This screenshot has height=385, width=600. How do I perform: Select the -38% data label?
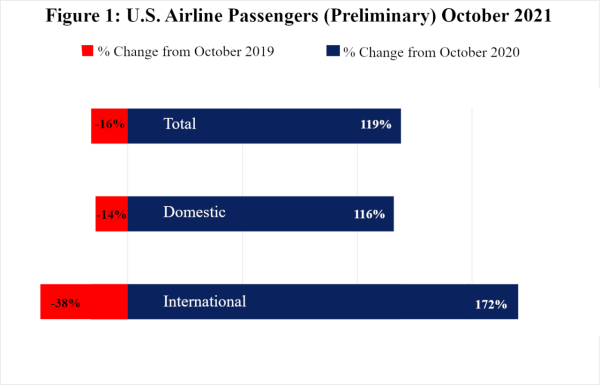65,303
